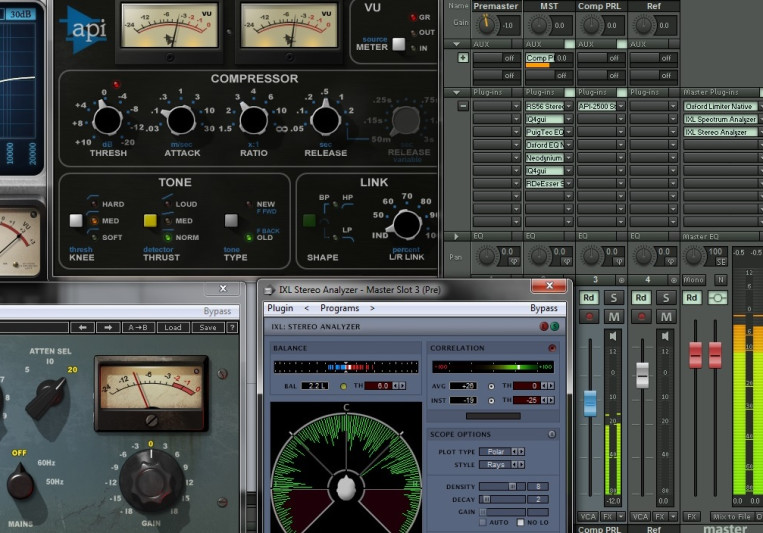Click the master fader link icon
763x533 pixels.
pos(717,297)
